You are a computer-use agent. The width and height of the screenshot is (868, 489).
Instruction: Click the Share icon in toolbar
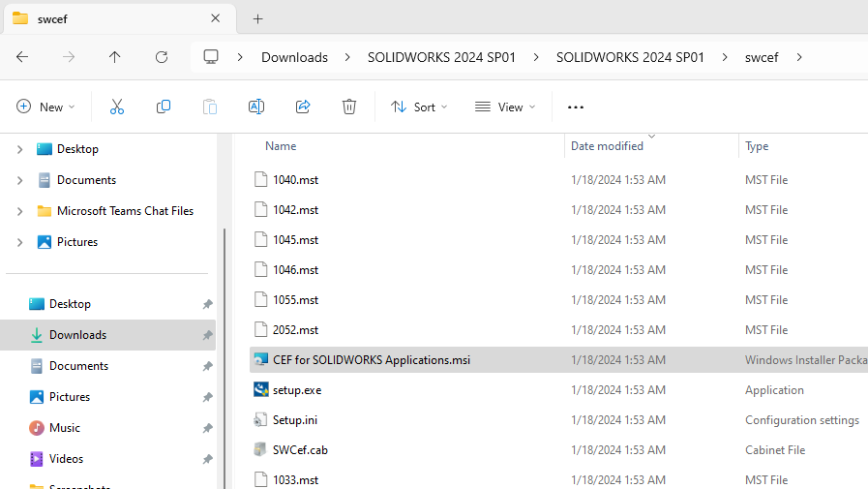pyautogui.click(x=303, y=107)
